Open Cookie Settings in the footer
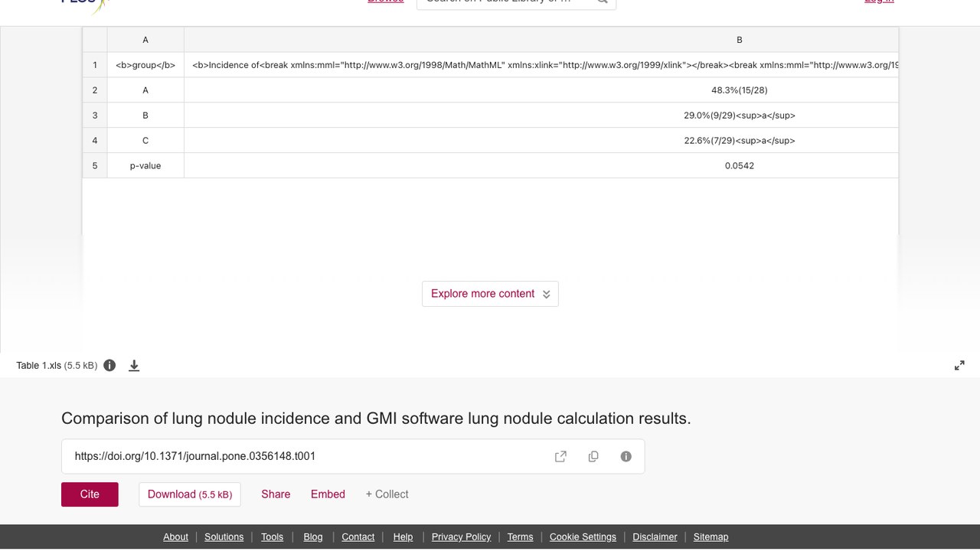The image size is (980, 551). pyautogui.click(x=583, y=537)
